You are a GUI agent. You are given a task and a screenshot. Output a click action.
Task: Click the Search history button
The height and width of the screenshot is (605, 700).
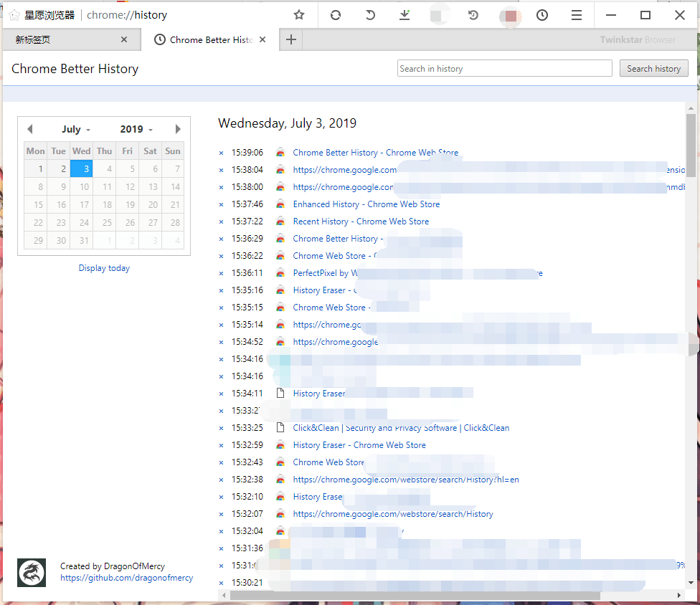tap(653, 68)
